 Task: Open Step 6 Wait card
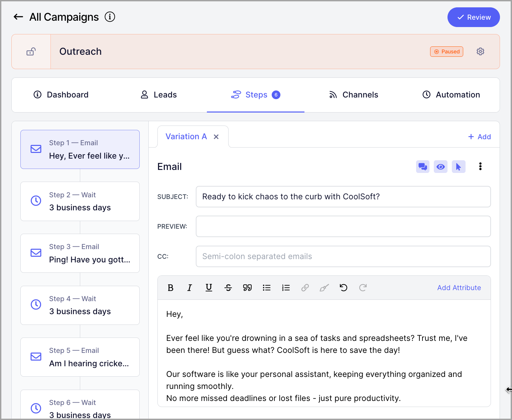point(80,405)
